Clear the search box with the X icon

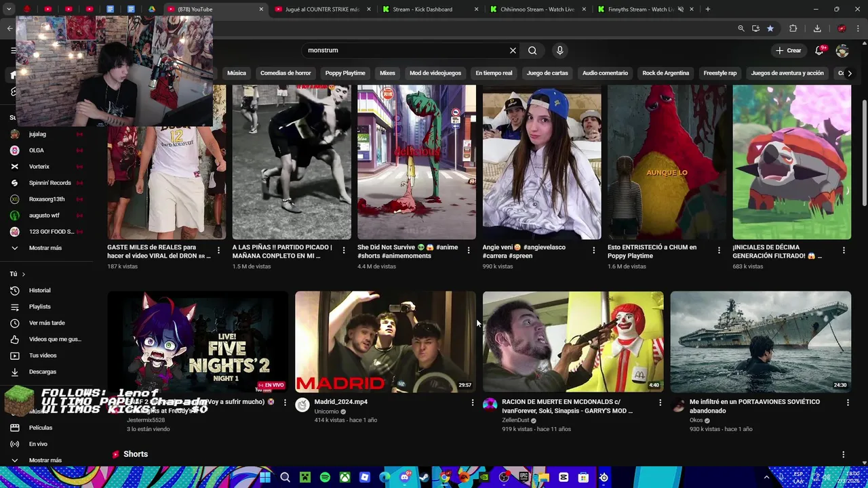(x=513, y=50)
